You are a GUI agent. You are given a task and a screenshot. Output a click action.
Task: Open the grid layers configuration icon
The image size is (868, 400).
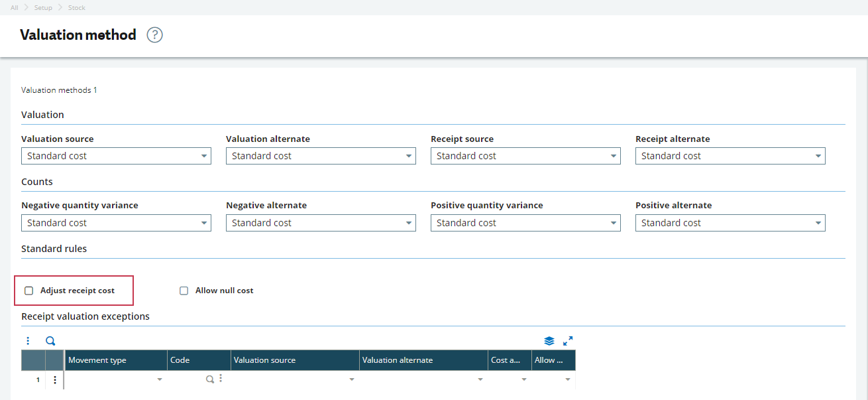click(549, 341)
